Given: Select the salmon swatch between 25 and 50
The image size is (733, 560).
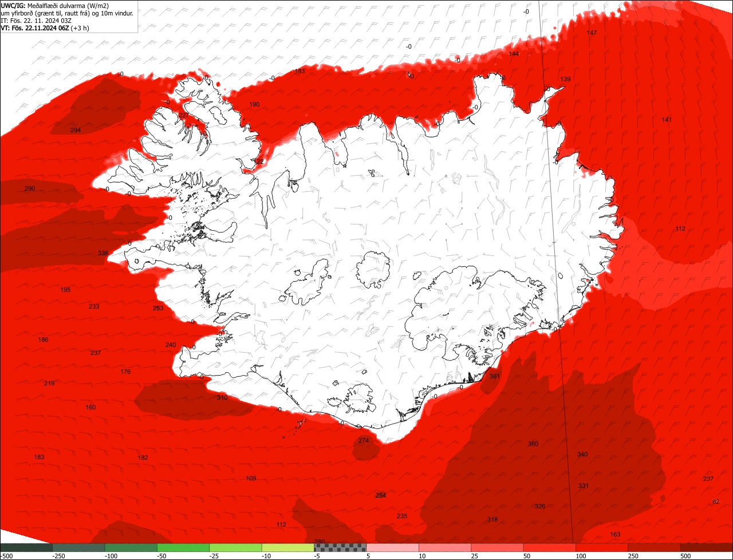Looking at the screenshot, I should tap(497, 547).
